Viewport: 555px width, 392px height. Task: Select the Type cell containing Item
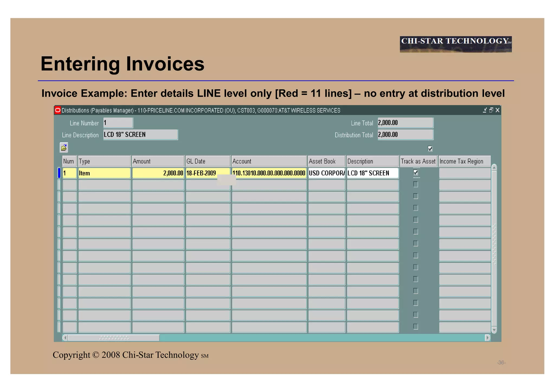(x=104, y=173)
